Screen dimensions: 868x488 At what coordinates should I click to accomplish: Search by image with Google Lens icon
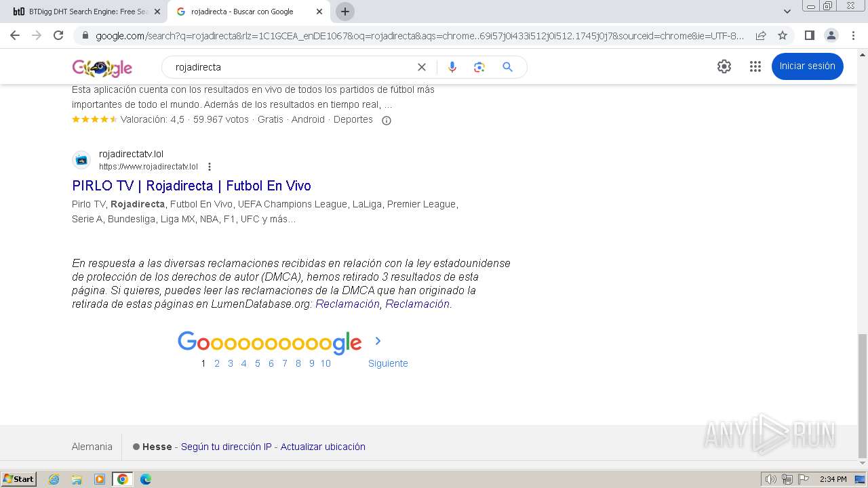(x=479, y=67)
